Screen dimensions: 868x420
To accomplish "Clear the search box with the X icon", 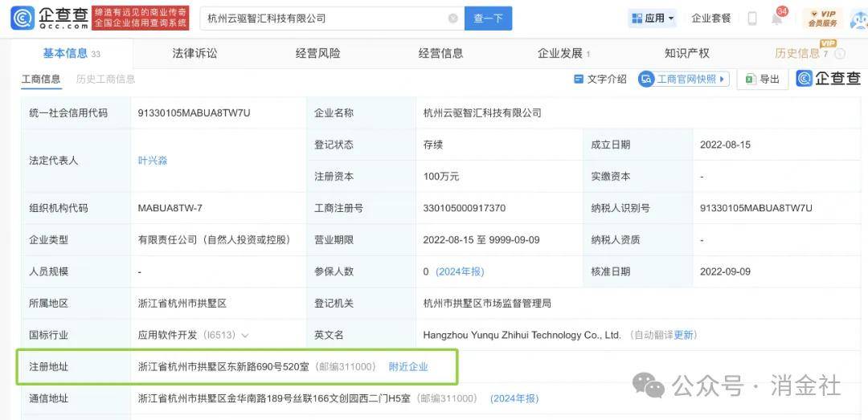I will click(453, 18).
